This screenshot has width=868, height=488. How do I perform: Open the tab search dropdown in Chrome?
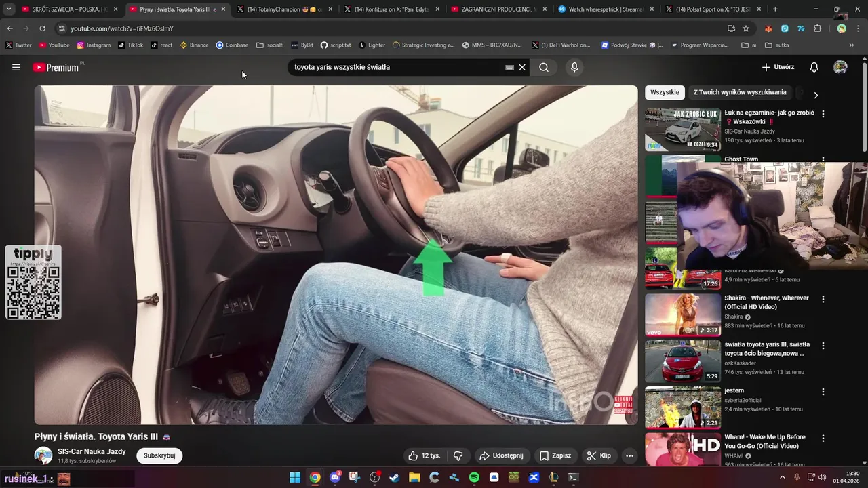[9, 9]
